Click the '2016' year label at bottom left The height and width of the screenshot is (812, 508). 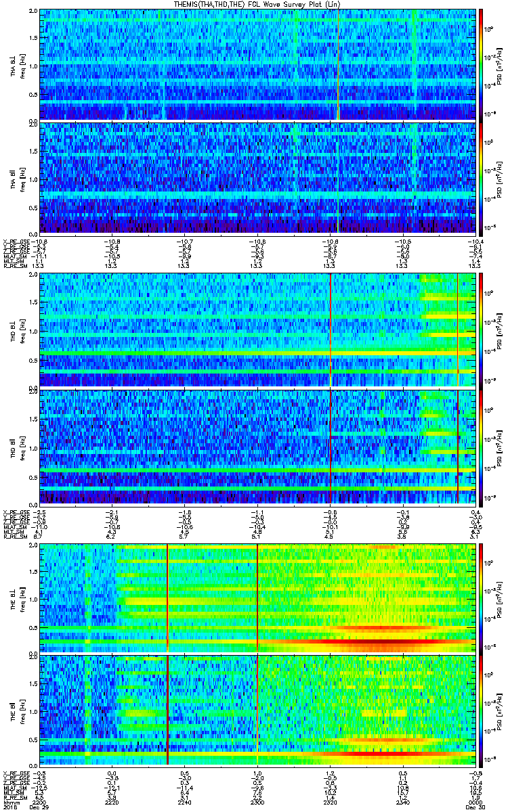click(10, 807)
